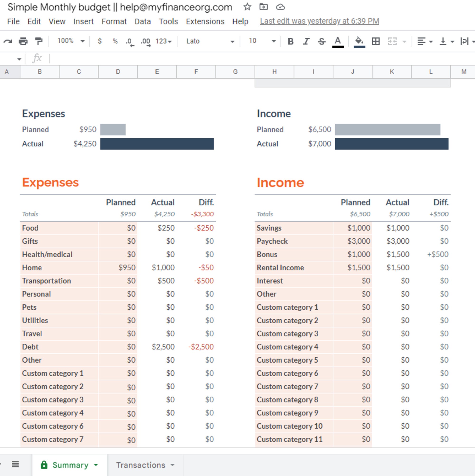Open the File menu
This screenshot has height=476, width=475.
[13, 21]
